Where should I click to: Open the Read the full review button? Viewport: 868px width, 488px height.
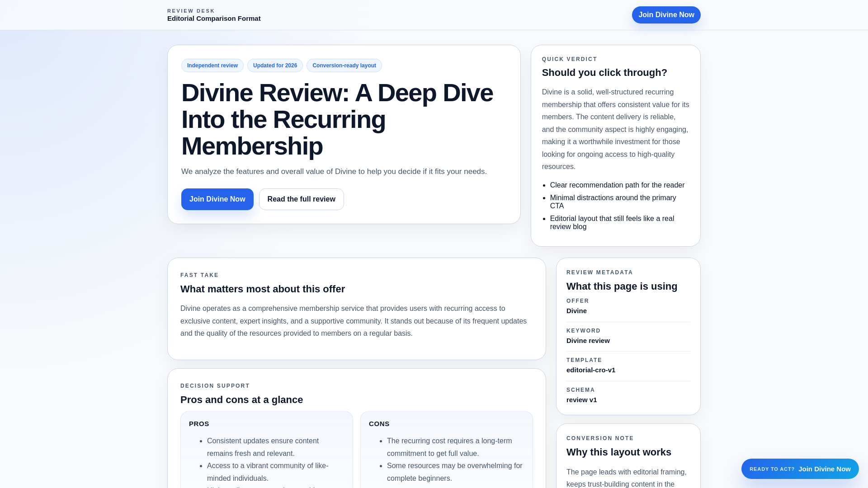(301, 199)
